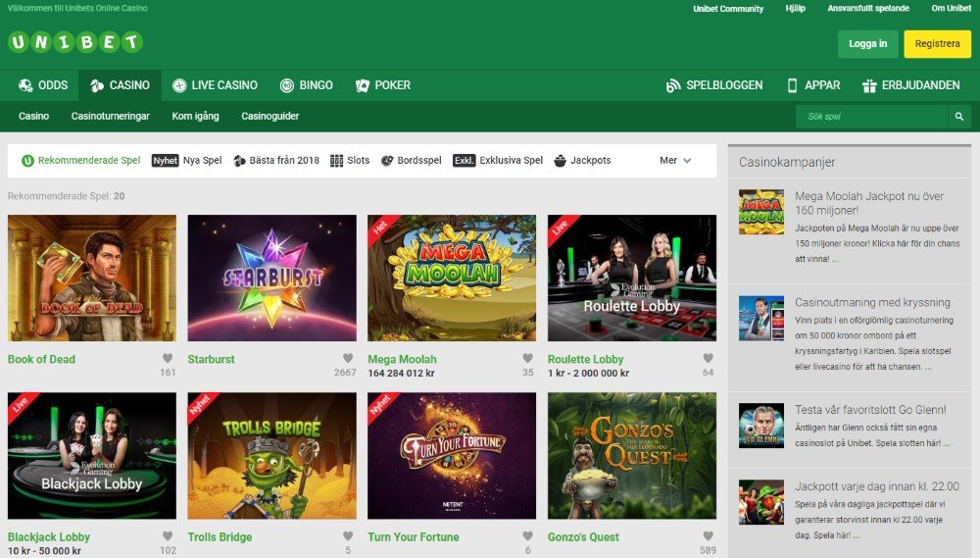Screen dimensions: 980x558
Task: Select the Exklusiva Spel category
Action: click(498, 160)
